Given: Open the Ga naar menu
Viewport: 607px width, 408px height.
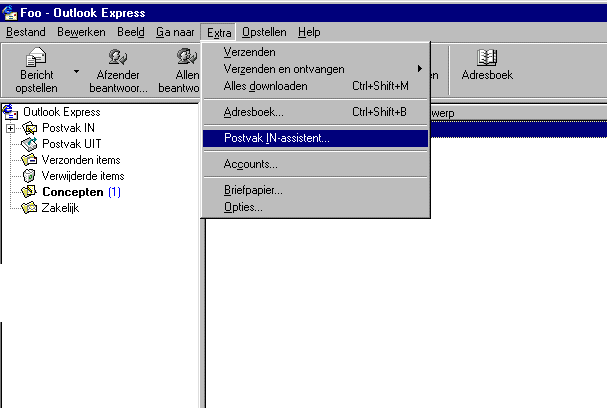Looking at the screenshot, I should pos(175,32).
